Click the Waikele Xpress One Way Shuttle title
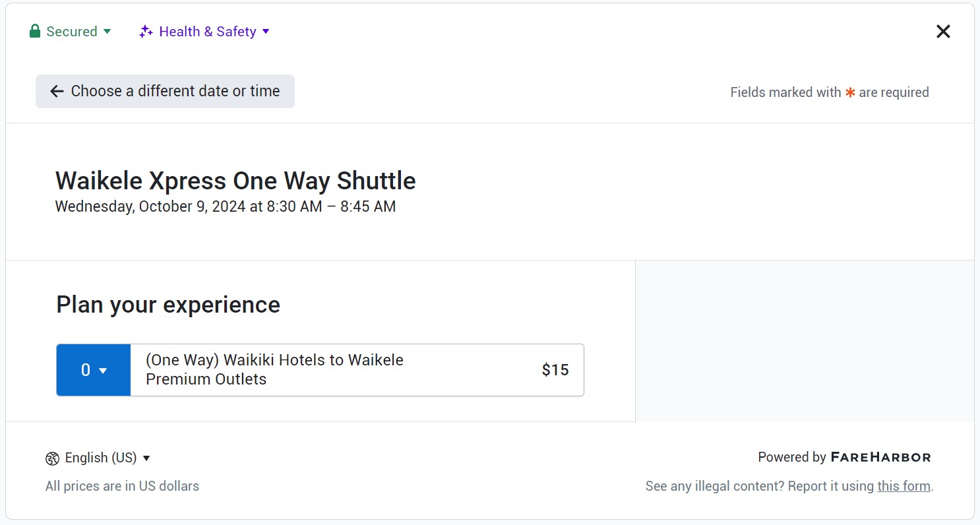Viewport: 980px width, 525px height. [235, 181]
